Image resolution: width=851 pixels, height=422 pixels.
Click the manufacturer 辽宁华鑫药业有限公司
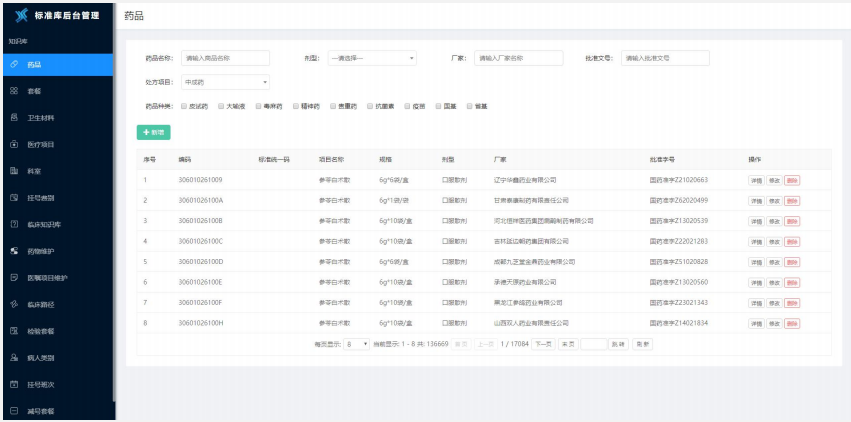tap(525, 180)
